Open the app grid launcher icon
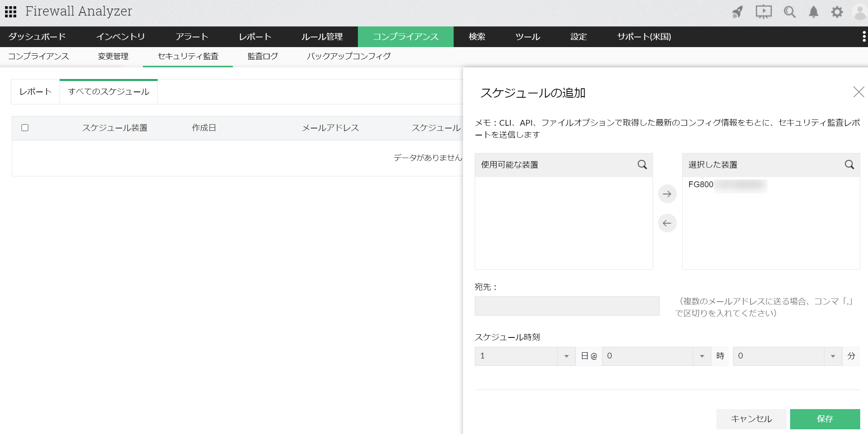 coord(11,12)
